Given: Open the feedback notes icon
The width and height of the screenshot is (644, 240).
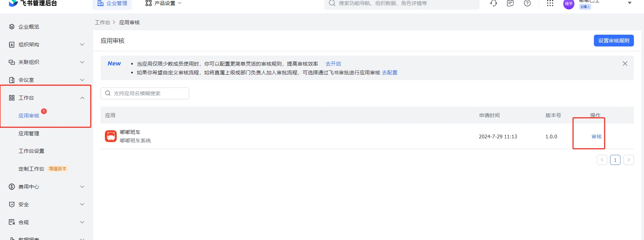Looking at the screenshot, I should coord(510,3).
